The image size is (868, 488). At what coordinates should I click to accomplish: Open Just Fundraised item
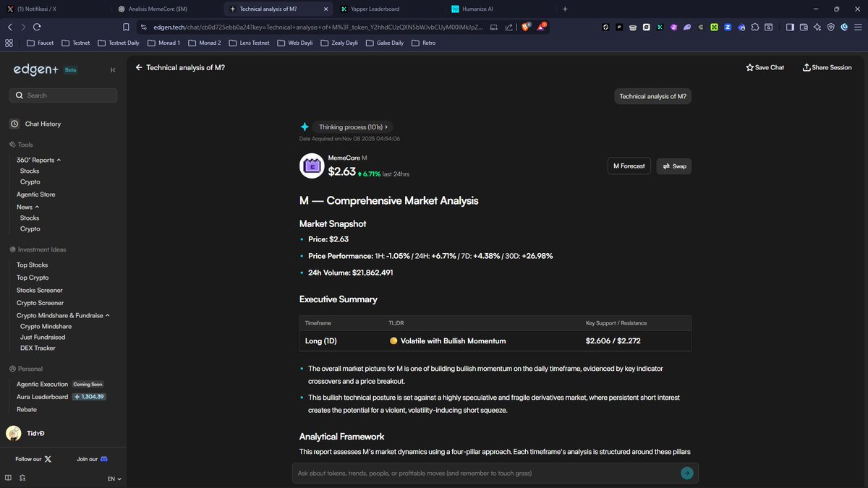coord(43,337)
